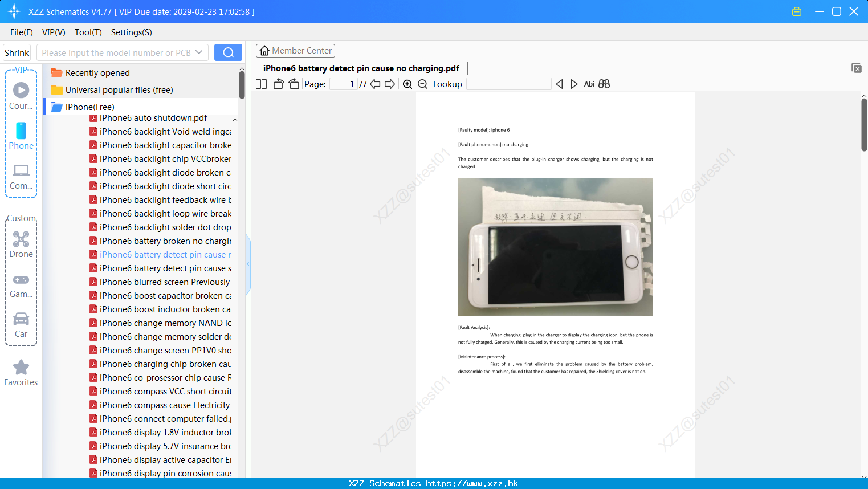Go to the previous page arrow
868x489 pixels.
point(375,84)
